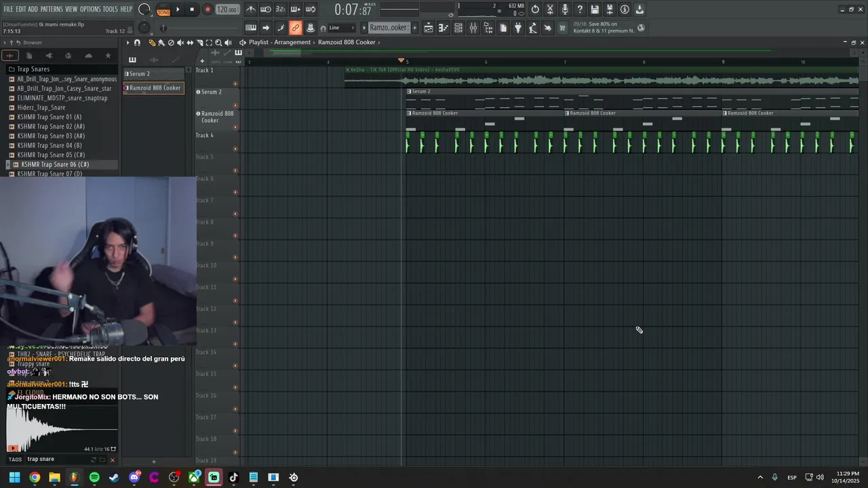Screen dimensions: 868x488
Task: Open the FILE menu
Action: click(8, 9)
